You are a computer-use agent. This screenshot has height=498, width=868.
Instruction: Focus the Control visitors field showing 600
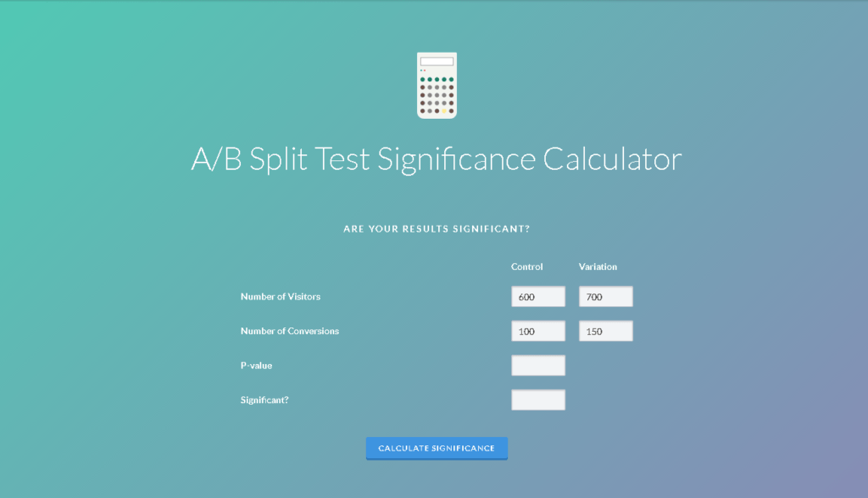[x=538, y=297]
